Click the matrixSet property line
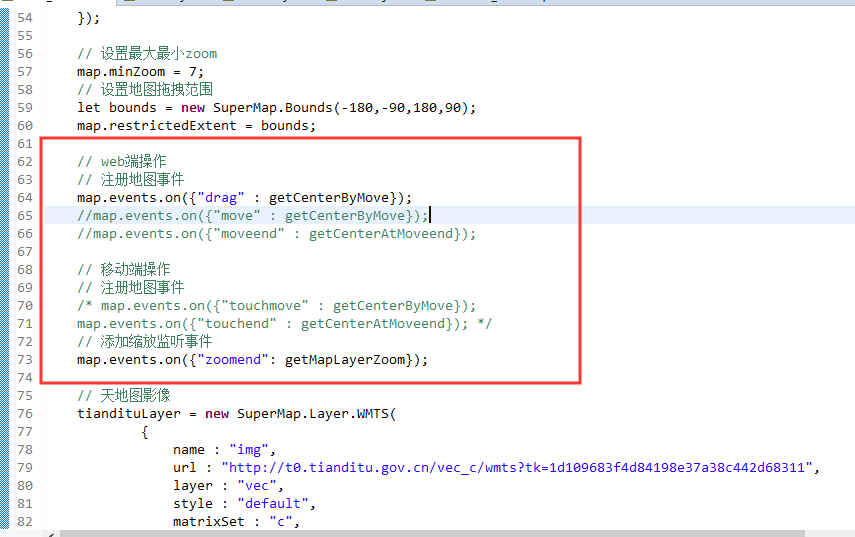The height and width of the screenshot is (537, 855). point(235,522)
